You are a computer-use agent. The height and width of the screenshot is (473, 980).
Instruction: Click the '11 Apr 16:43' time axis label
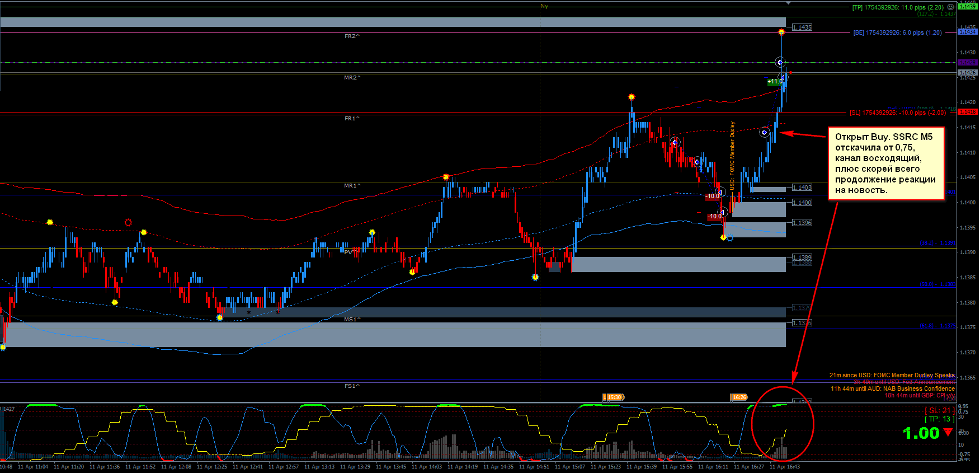(x=785, y=467)
